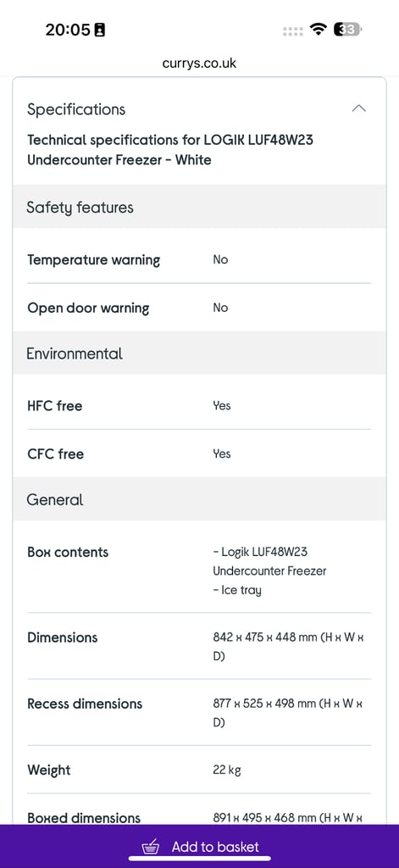Tap the Specifications heading

click(x=76, y=109)
